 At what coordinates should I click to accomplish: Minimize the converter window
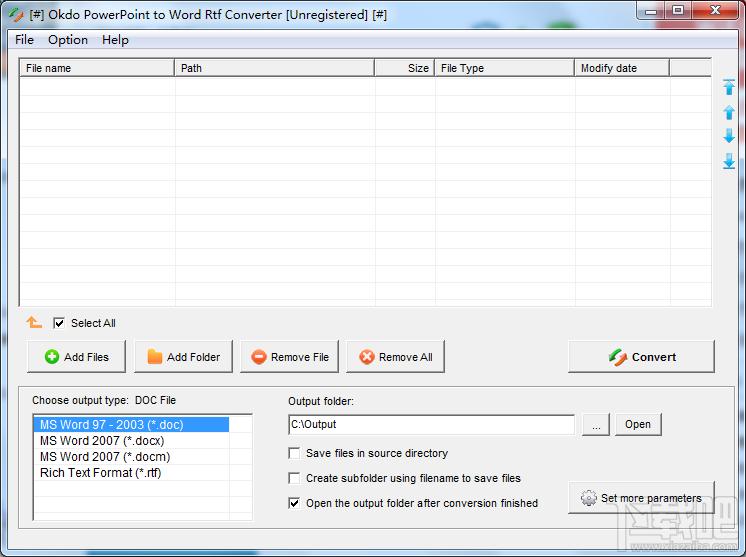coord(651,11)
